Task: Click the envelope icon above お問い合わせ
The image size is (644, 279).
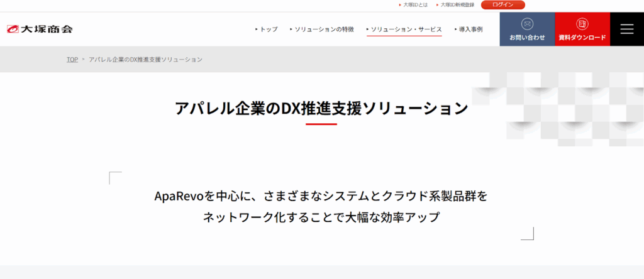Action: (x=527, y=25)
